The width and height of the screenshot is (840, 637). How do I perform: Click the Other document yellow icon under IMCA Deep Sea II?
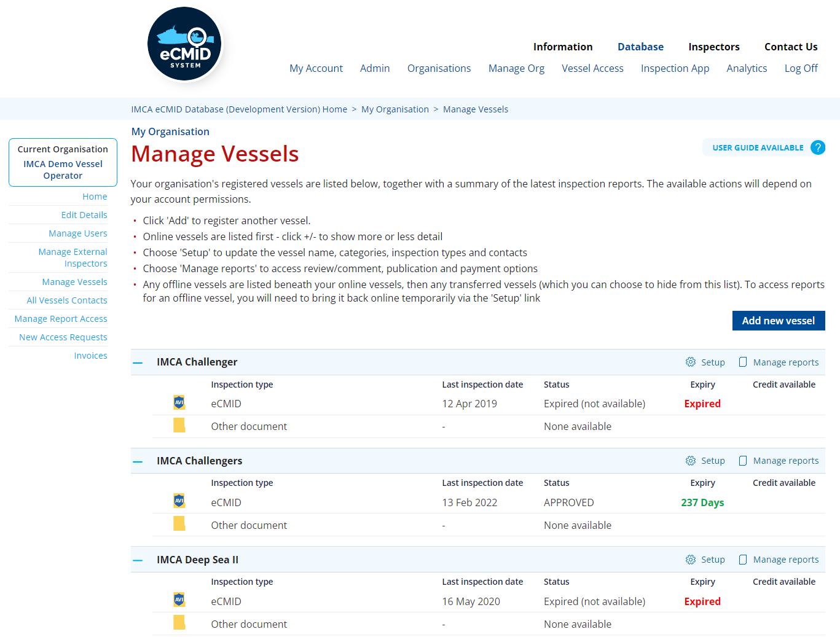click(179, 622)
